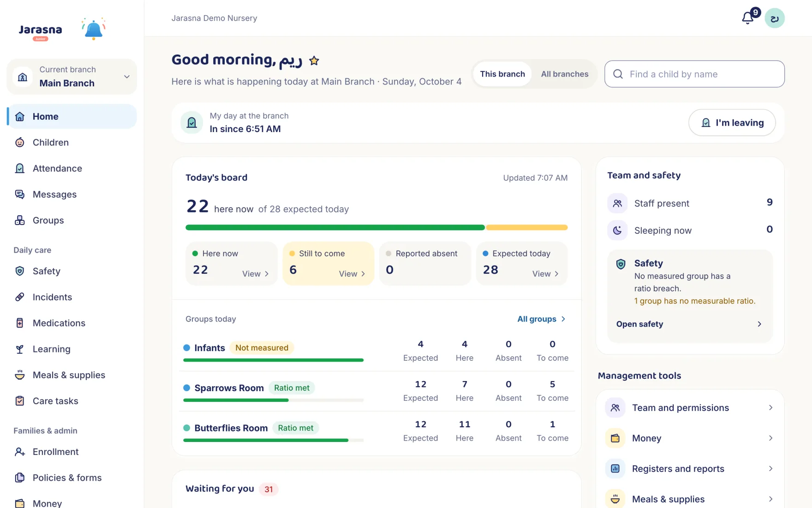Click the user avatar in top bar
Image resolution: width=812 pixels, height=508 pixels.
point(775,18)
